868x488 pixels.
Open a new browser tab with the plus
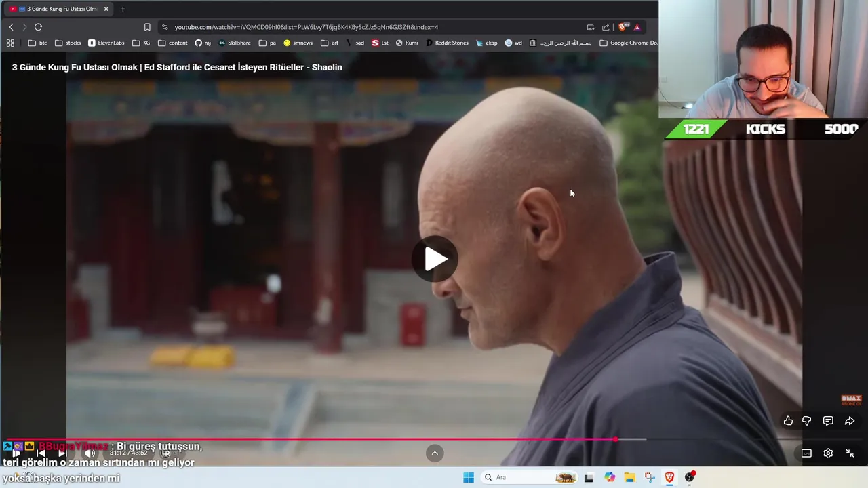(123, 9)
